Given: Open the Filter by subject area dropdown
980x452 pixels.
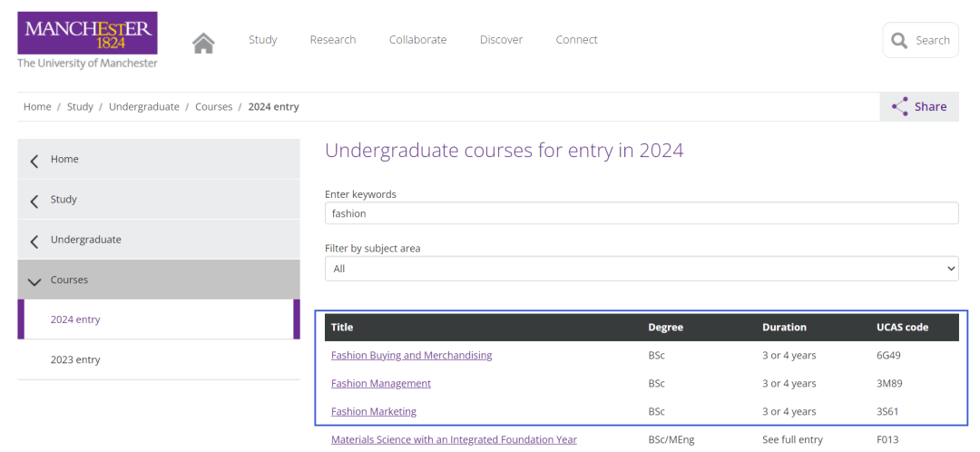Looking at the screenshot, I should pos(642,268).
